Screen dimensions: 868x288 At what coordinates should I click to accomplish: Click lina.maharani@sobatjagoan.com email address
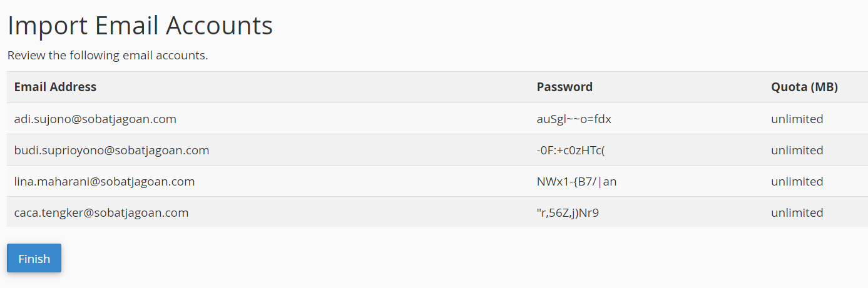[105, 181]
